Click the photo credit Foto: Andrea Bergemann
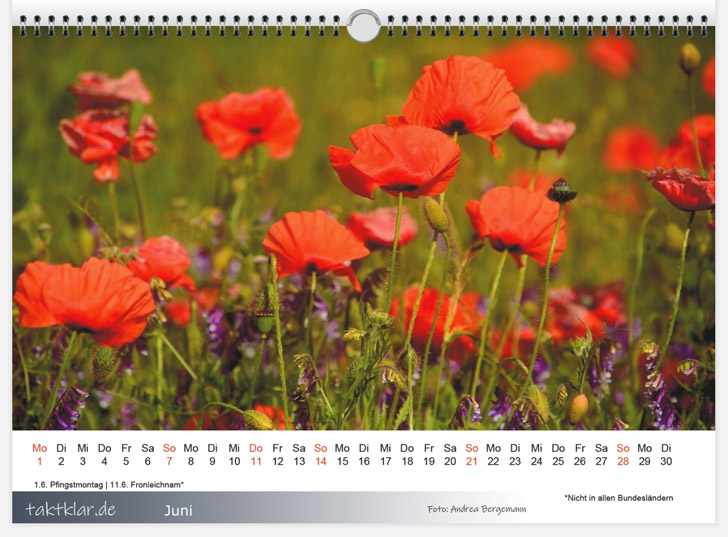This screenshot has width=728, height=537. click(477, 509)
